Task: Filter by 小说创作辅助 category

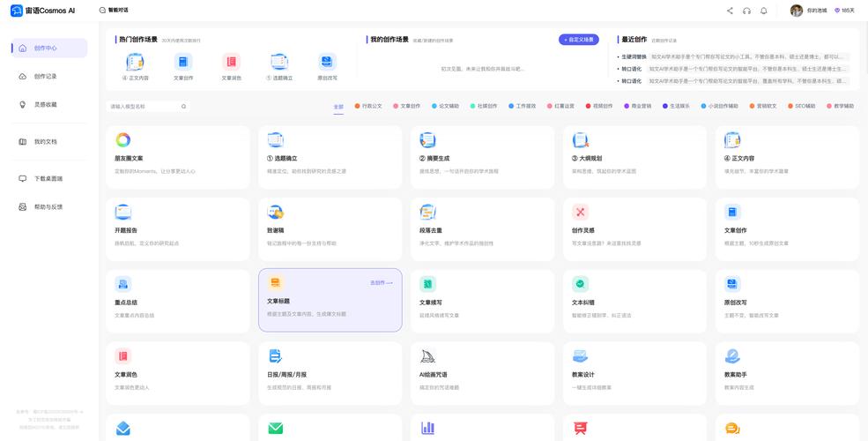Action: point(719,106)
